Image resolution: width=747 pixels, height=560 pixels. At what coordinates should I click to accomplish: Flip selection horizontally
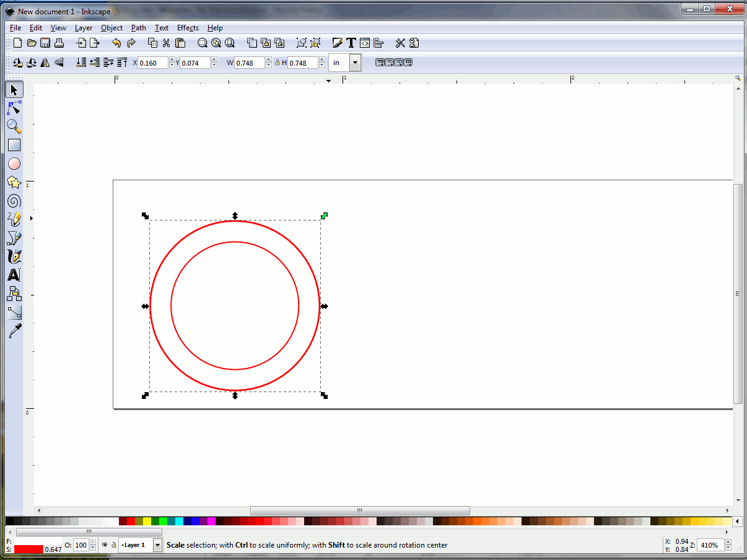45,63
